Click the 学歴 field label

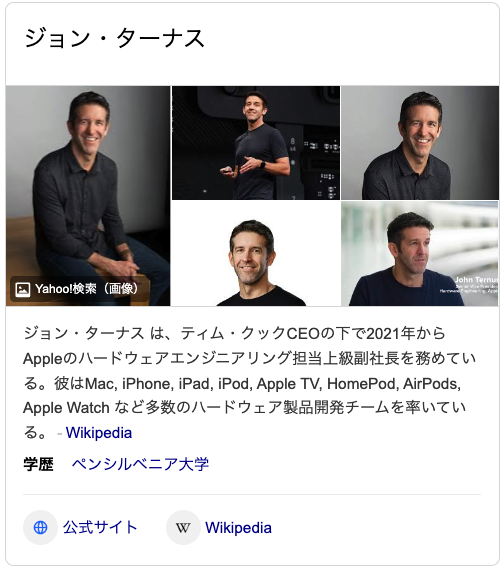pos(39,465)
